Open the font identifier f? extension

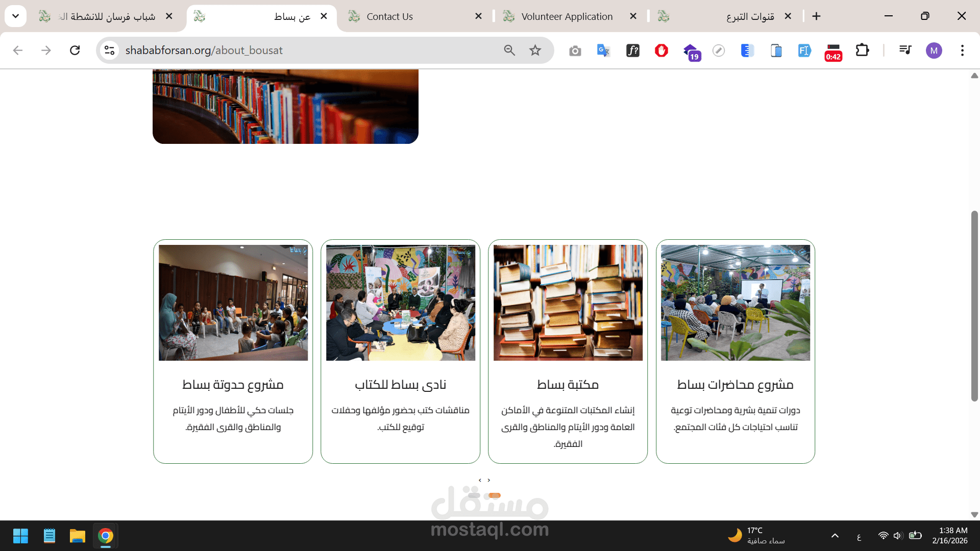point(632,51)
